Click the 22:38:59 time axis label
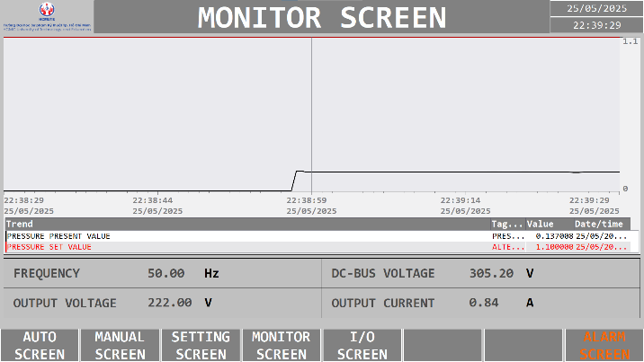The image size is (644, 362). (x=307, y=200)
